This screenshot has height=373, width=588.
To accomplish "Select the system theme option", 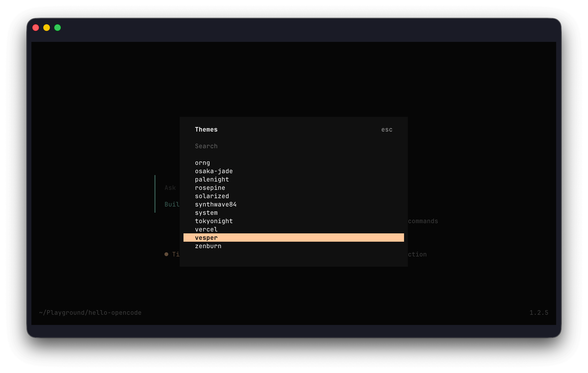I will [x=206, y=213].
